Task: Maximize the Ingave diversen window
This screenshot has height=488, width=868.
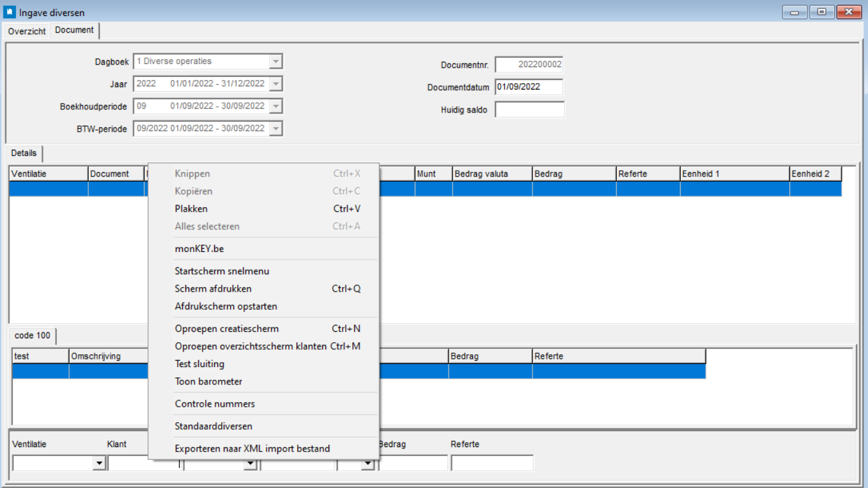Action: coord(821,12)
